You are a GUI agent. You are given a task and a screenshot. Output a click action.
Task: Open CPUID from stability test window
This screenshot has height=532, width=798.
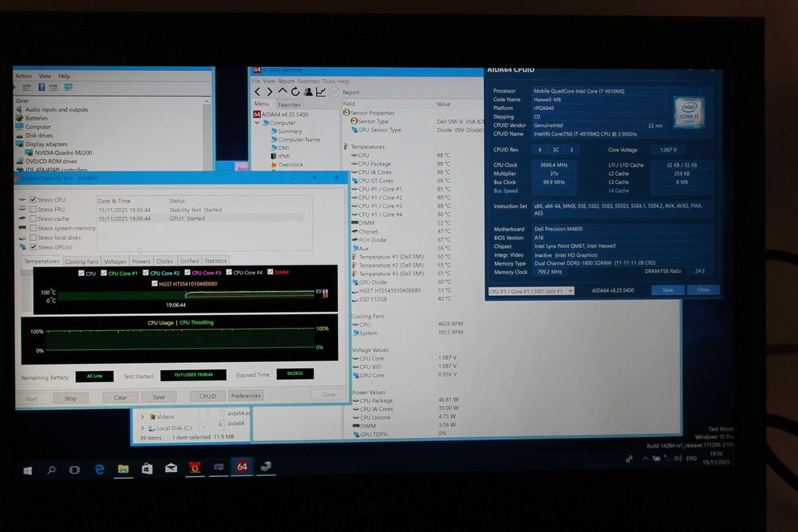tap(207, 396)
